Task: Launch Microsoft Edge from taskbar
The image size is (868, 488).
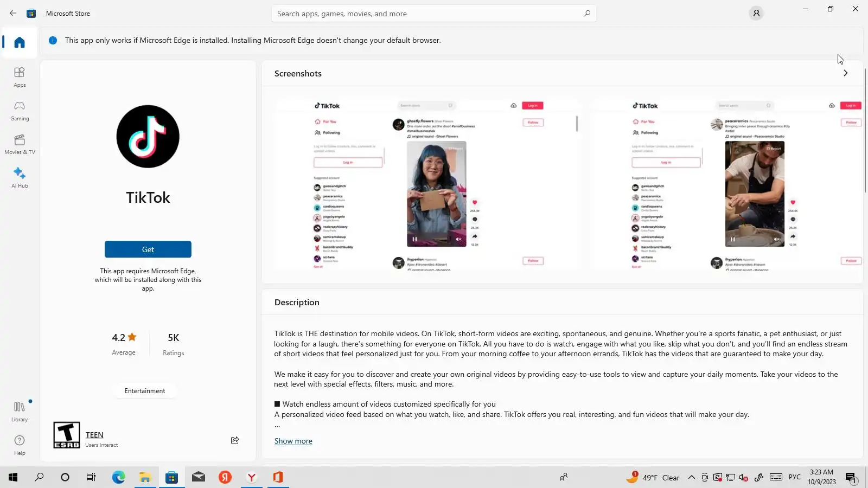Action: click(118, 477)
